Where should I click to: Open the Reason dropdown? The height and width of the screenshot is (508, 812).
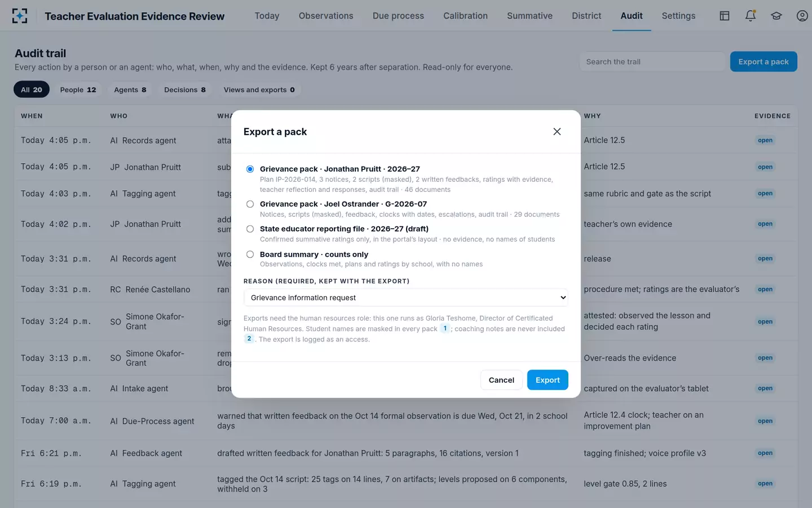406,297
